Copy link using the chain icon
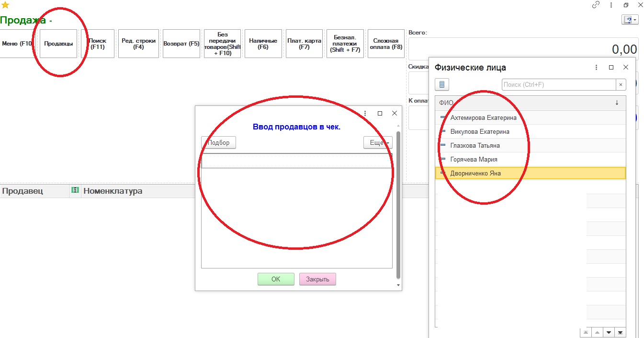This screenshot has height=338, width=644. point(596,5)
